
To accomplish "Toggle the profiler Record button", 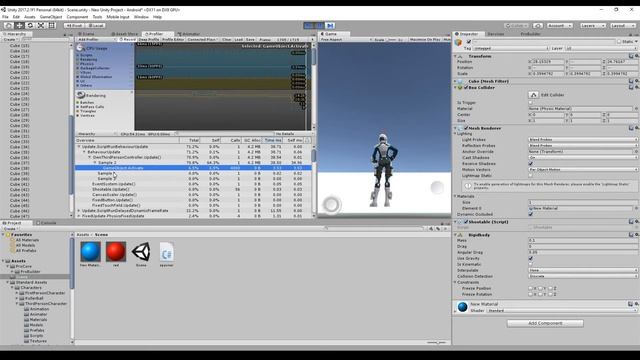I will pos(127,40).
